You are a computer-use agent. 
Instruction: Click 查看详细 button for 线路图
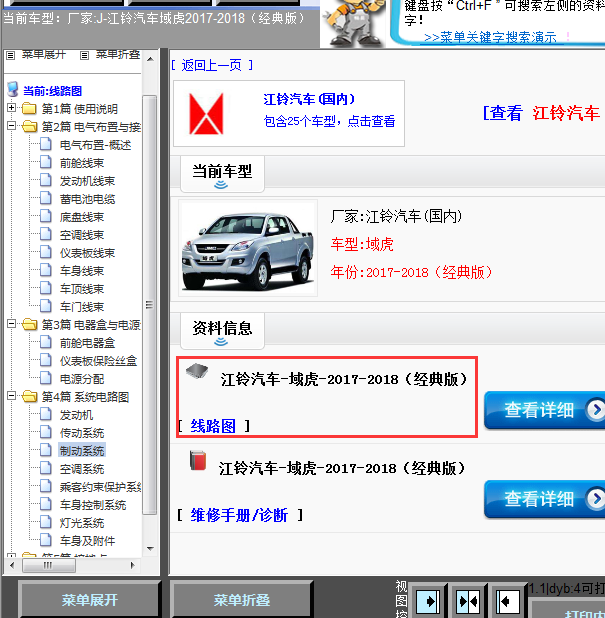coord(544,410)
